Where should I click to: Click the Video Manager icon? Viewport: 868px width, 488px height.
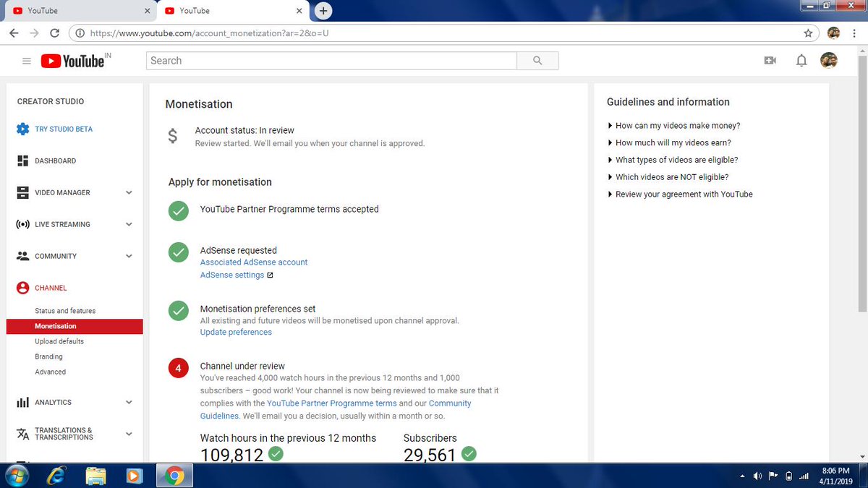(22, 193)
